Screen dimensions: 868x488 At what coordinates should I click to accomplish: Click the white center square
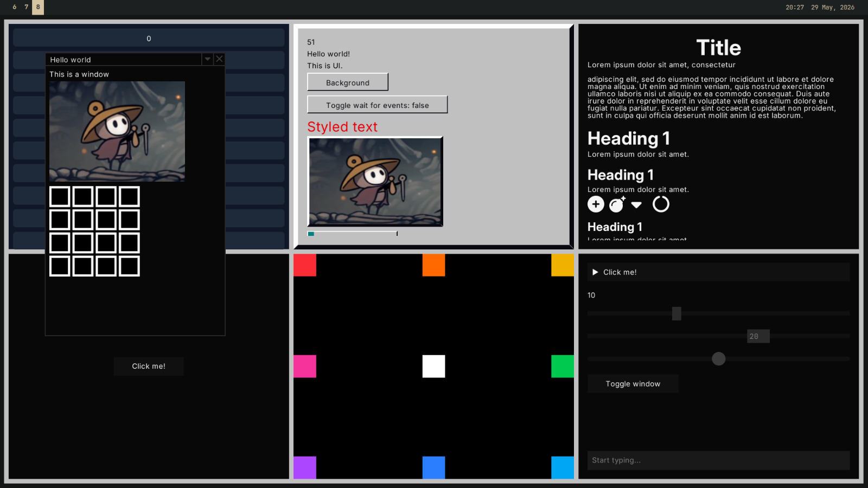[x=434, y=367]
